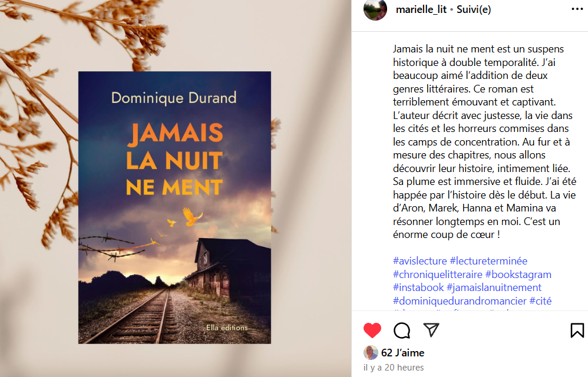Open comments with the speech bubble icon

[402, 330]
